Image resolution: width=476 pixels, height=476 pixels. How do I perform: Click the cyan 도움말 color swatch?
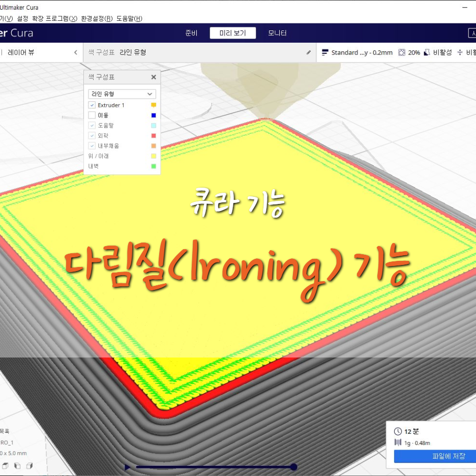[154, 126]
